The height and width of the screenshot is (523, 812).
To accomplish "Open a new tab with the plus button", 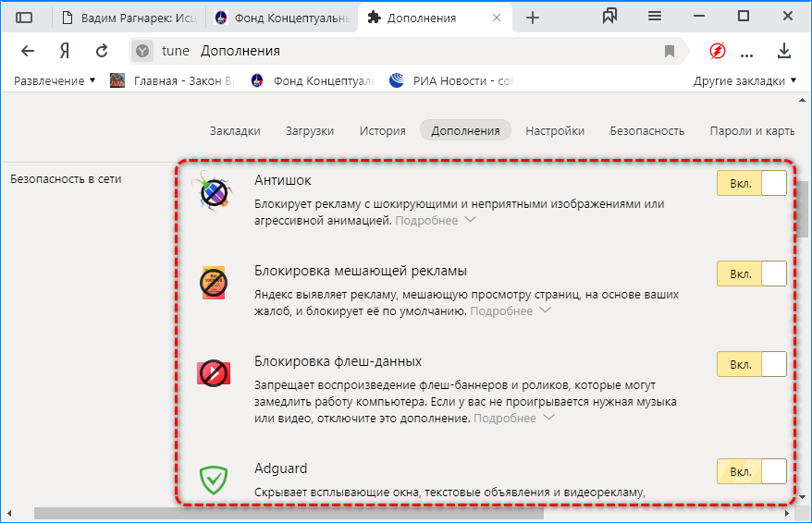I will [x=533, y=18].
